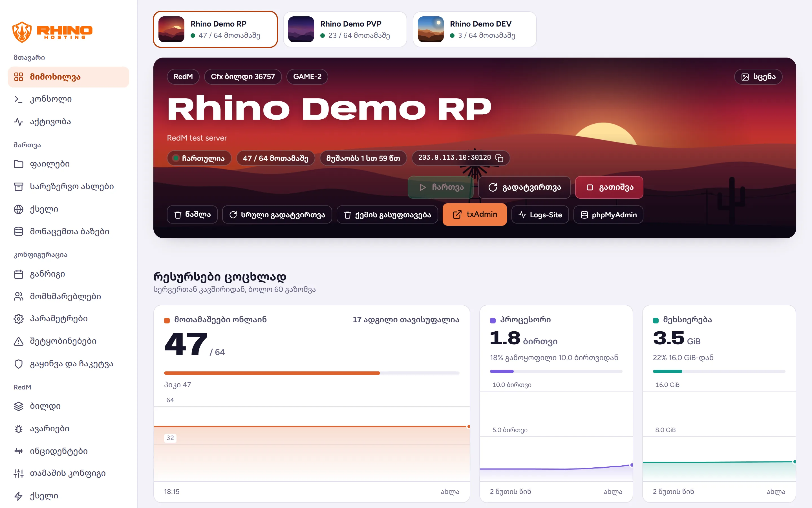Click the Cfx ბილდი 36757 badge
This screenshot has width=812, height=508.
click(243, 76)
